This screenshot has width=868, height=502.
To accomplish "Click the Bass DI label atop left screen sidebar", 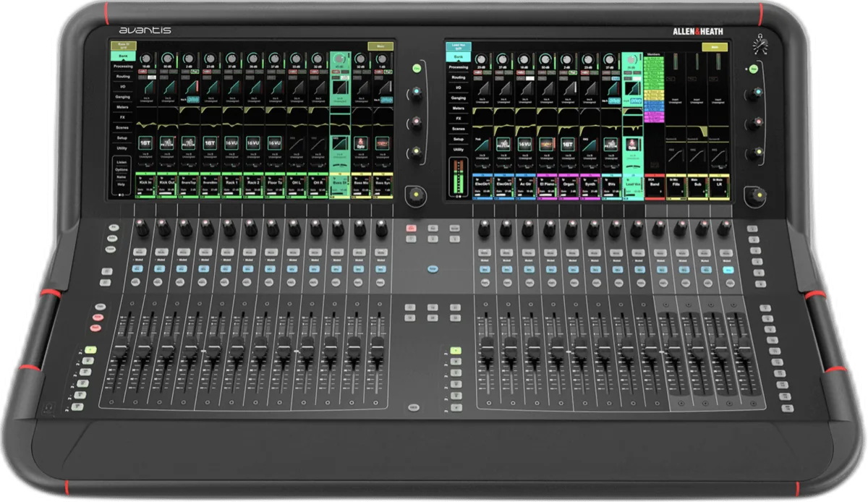I will (x=123, y=46).
